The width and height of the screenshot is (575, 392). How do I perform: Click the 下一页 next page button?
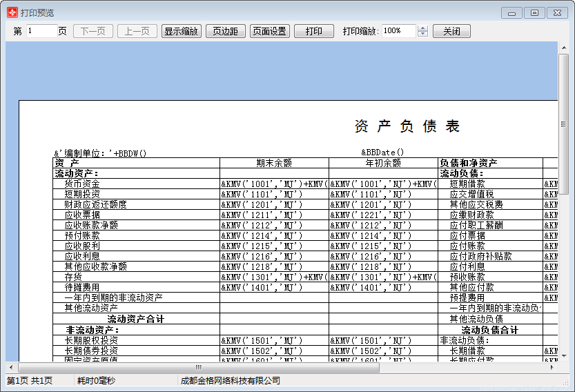coord(92,31)
